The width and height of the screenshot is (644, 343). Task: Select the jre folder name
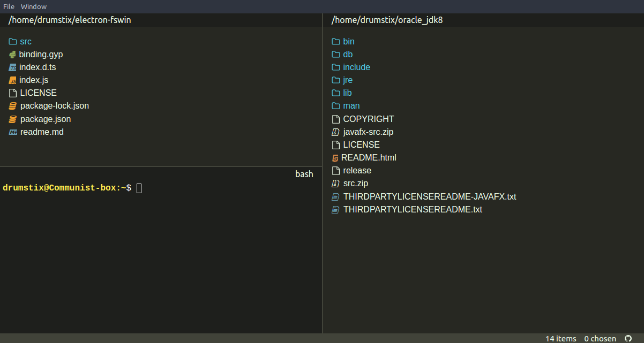tap(348, 80)
